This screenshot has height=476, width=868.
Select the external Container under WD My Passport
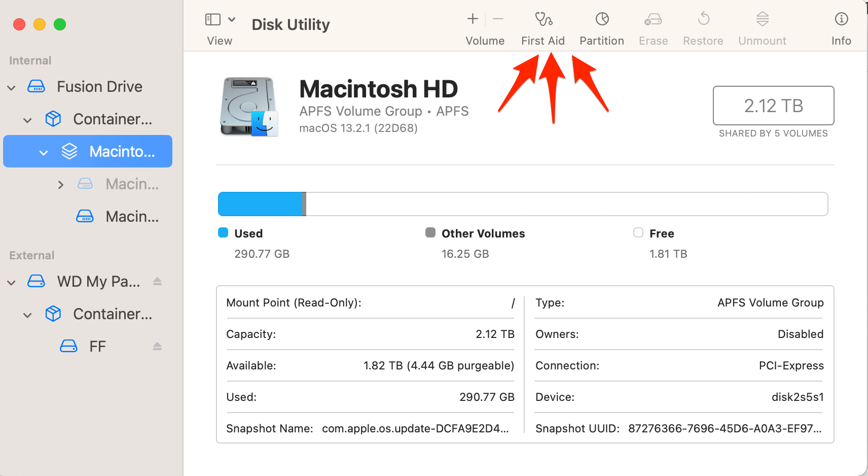click(x=112, y=314)
